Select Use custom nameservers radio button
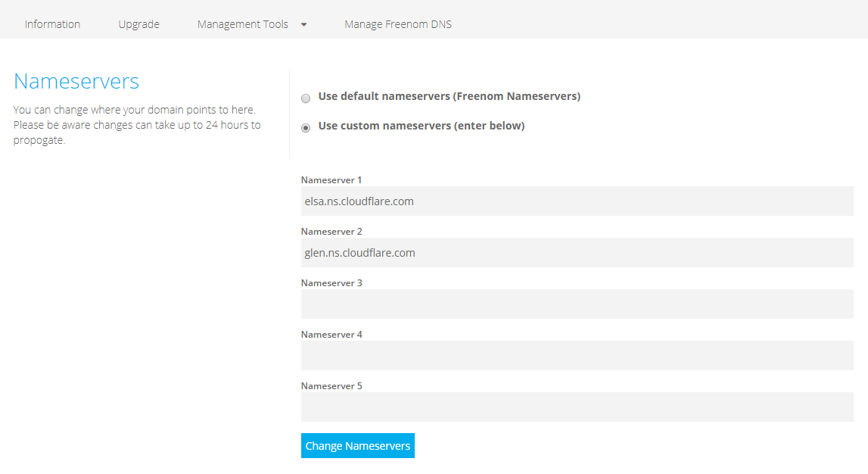The height and width of the screenshot is (474, 868). (306, 128)
